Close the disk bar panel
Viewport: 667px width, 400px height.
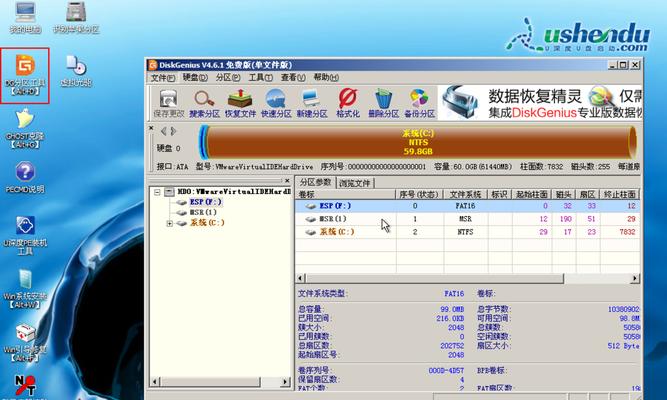click(151, 128)
